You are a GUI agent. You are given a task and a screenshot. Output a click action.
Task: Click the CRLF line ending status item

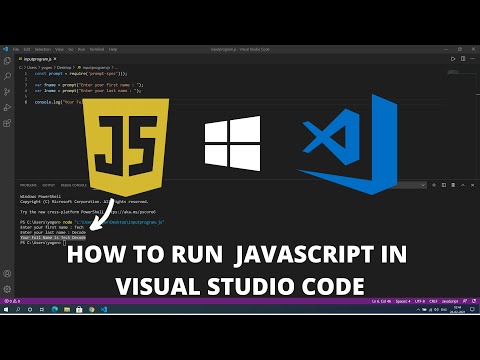[x=433, y=301]
